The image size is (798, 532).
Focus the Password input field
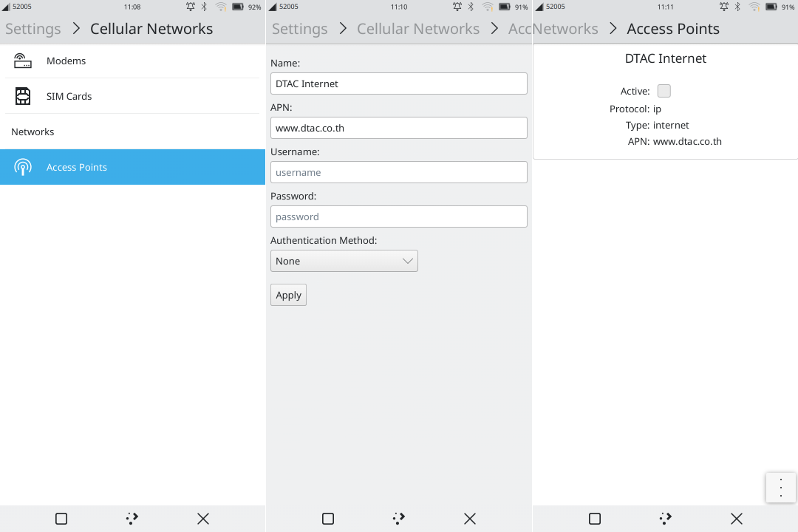(x=398, y=216)
